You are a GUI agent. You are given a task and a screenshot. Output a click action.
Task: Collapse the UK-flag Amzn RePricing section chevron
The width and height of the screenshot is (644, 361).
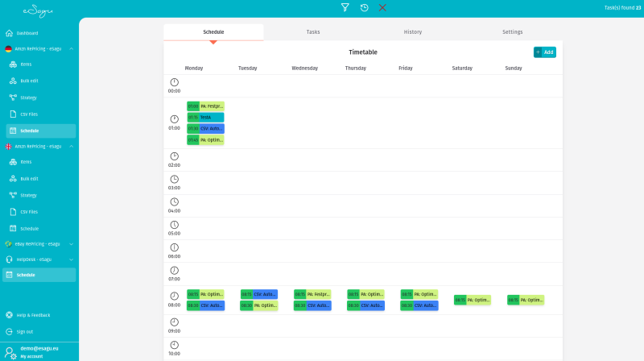[x=71, y=147]
